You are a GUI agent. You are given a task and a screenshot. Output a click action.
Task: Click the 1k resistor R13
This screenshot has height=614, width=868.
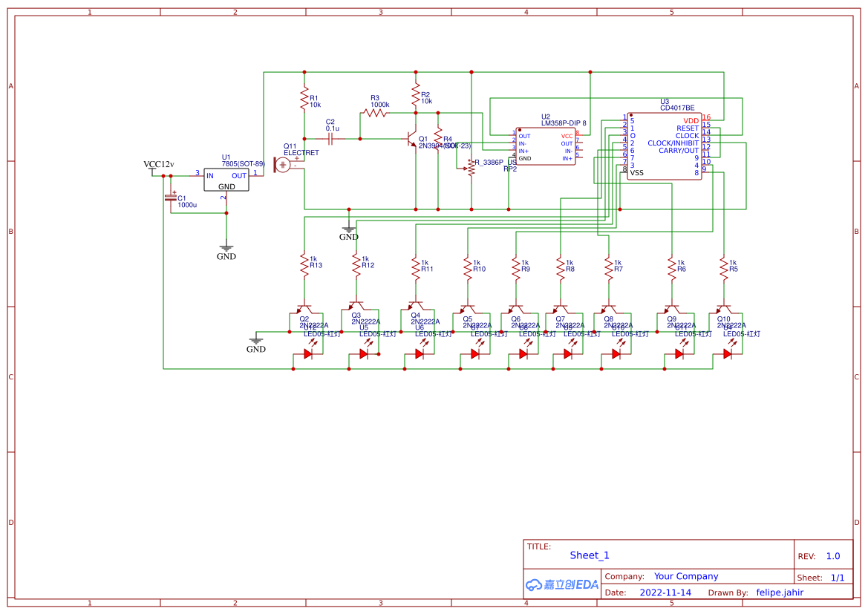tap(304, 262)
